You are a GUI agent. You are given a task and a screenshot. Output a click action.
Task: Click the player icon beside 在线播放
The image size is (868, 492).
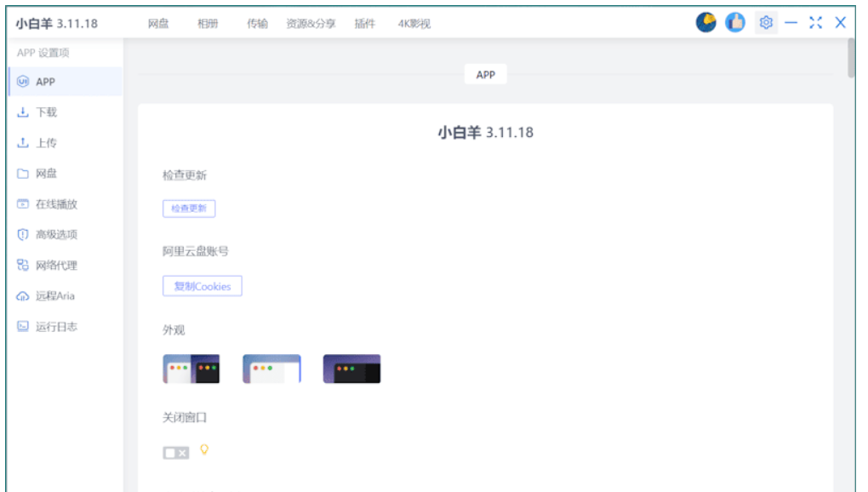click(x=23, y=204)
